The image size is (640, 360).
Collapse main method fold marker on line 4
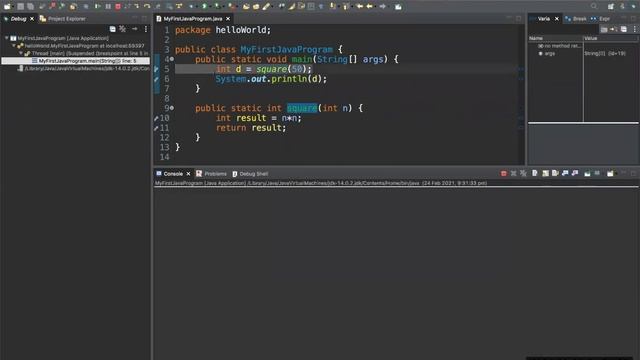[172, 59]
